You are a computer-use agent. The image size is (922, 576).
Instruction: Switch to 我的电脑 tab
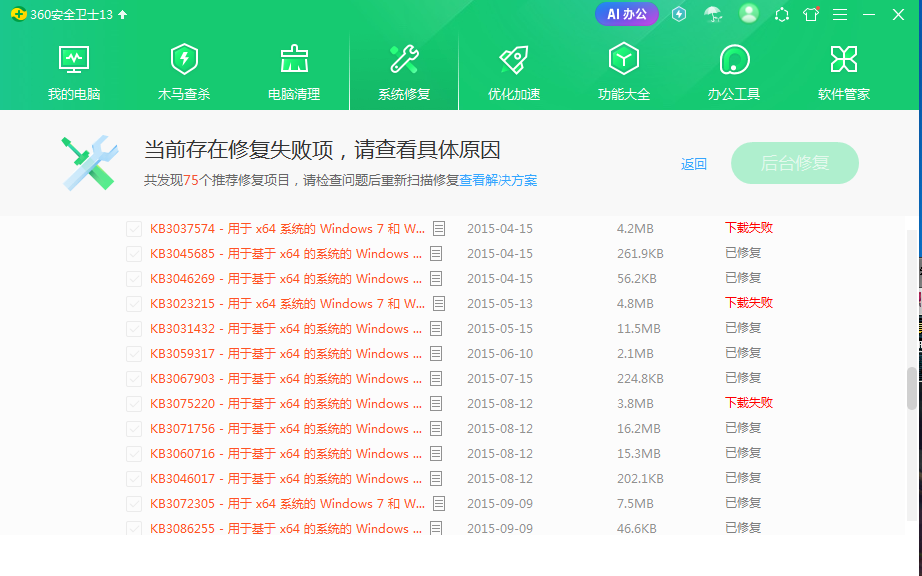click(x=74, y=70)
